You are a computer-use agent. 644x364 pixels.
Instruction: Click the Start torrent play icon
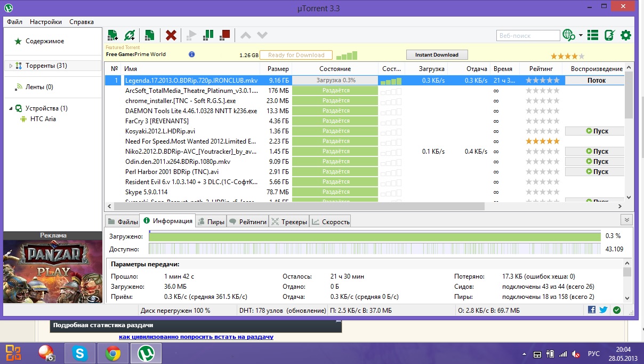(x=191, y=35)
